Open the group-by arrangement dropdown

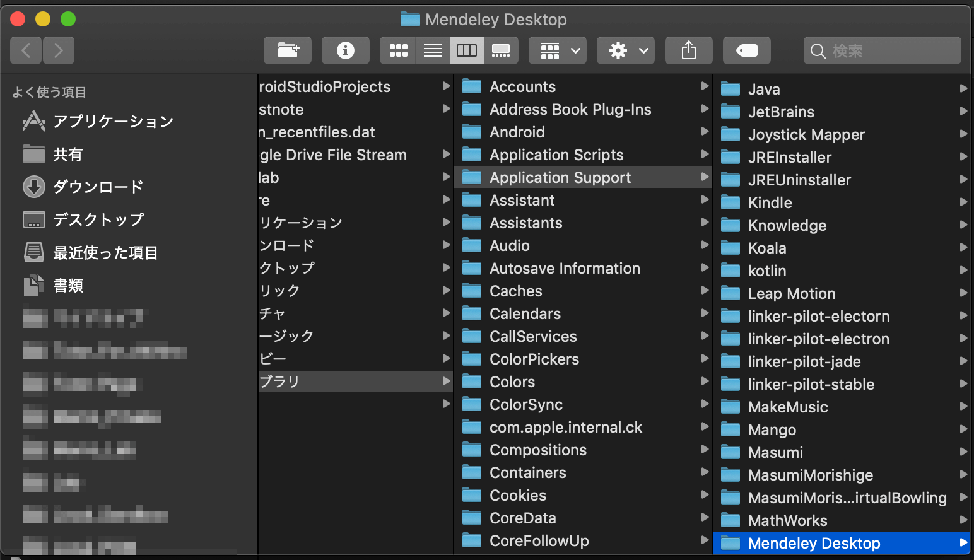(558, 50)
